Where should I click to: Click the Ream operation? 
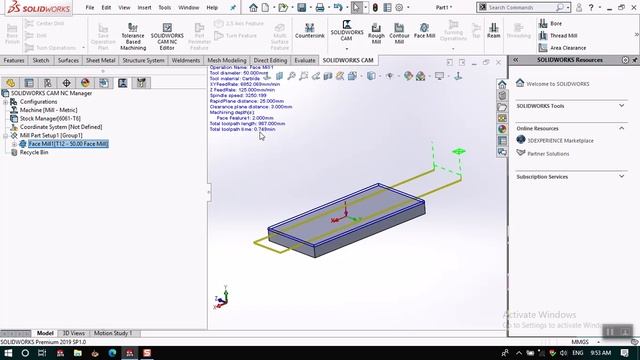(x=493, y=31)
